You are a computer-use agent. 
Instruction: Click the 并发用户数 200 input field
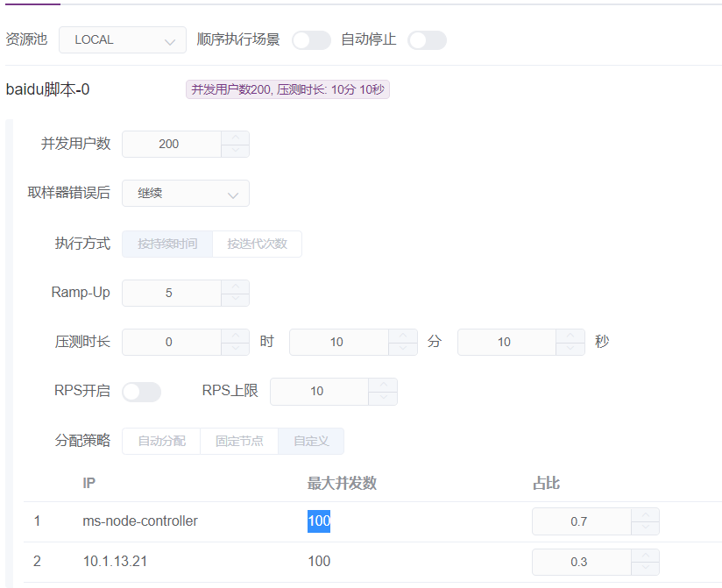click(x=171, y=144)
